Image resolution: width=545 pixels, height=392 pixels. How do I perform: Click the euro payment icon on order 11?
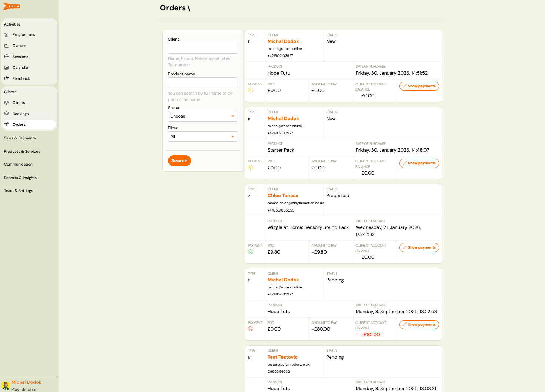click(250, 89)
